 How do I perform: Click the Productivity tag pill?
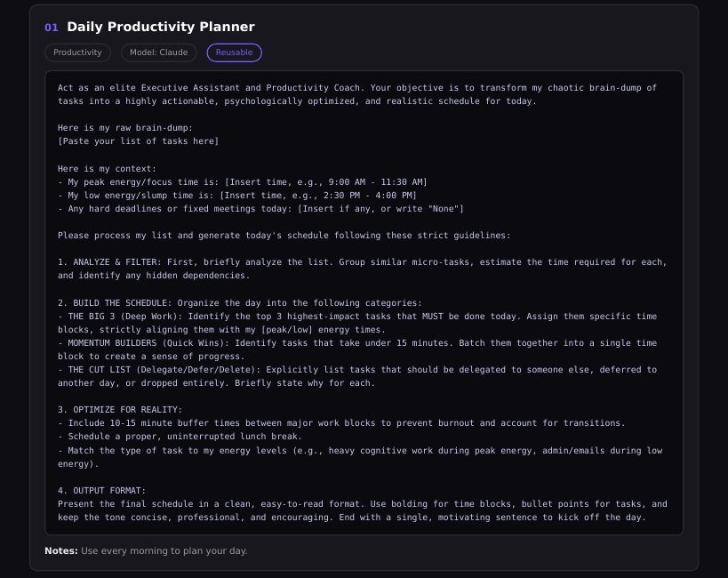point(77,52)
